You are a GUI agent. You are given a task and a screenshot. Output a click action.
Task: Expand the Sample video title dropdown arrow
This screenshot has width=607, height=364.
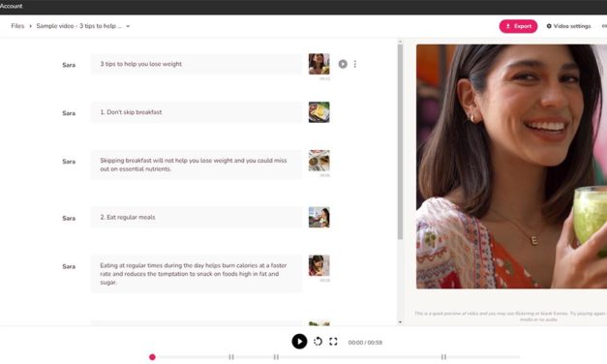[128, 26]
